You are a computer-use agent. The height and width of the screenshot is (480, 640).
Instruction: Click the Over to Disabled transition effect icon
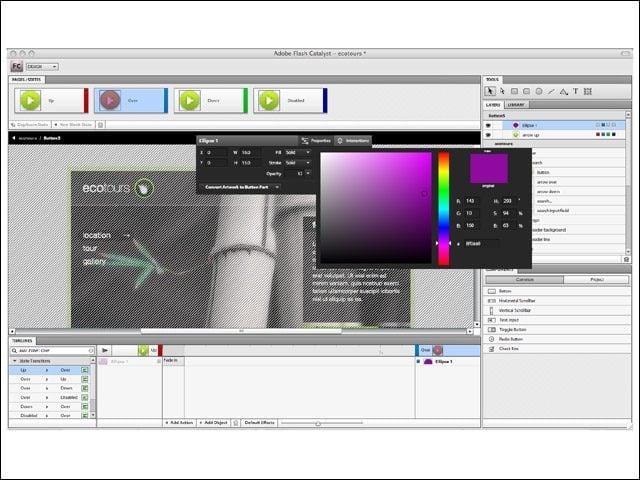coord(84,397)
